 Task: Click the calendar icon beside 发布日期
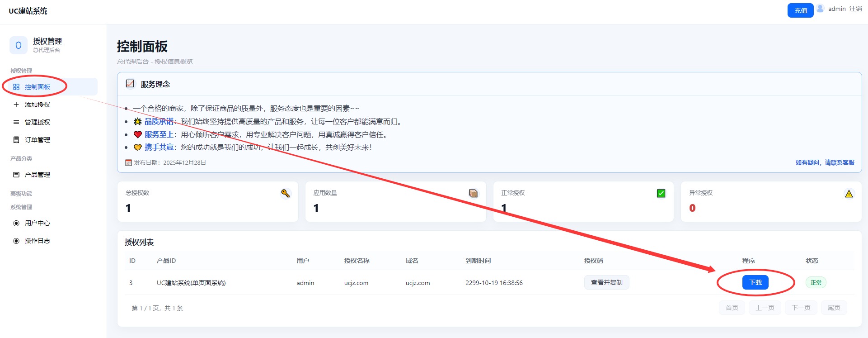click(x=128, y=163)
